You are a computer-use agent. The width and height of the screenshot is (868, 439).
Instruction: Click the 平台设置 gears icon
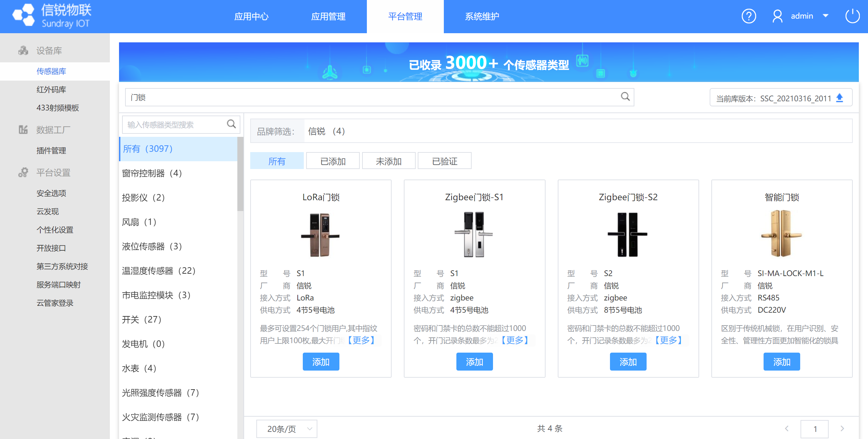[x=23, y=172]
